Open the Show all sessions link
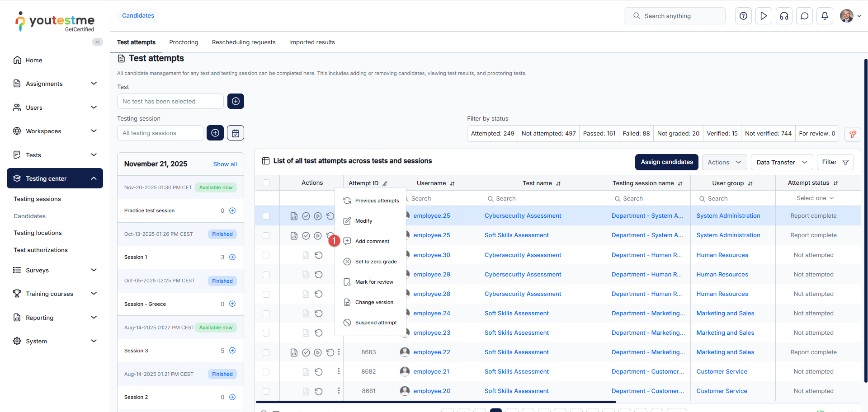The image size is (868, 412). [x=225, y=164]
